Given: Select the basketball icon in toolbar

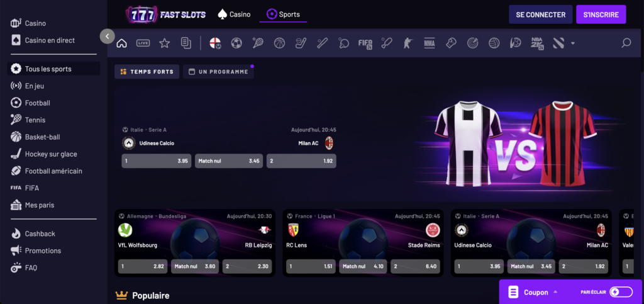Looking at the screenshot, I should 279,43.
